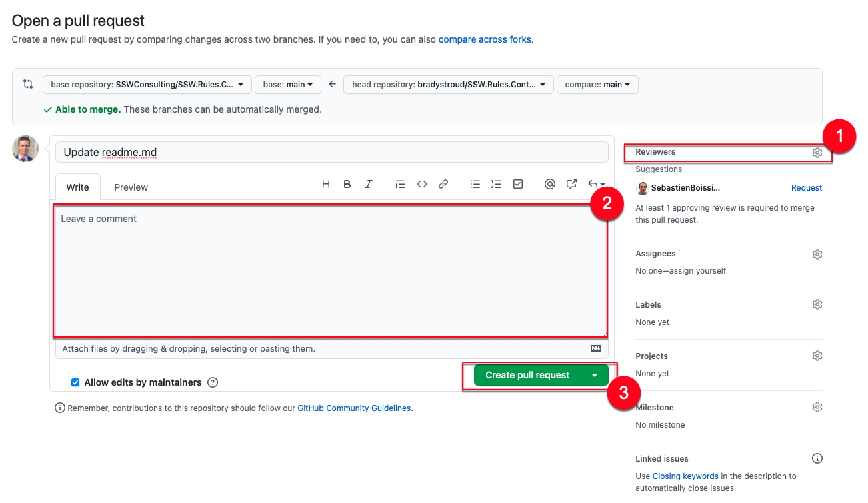The image size is (868, 503).
Task: Click SebastienBoissi reviewer avatar
Action: (x=642, y=188)
